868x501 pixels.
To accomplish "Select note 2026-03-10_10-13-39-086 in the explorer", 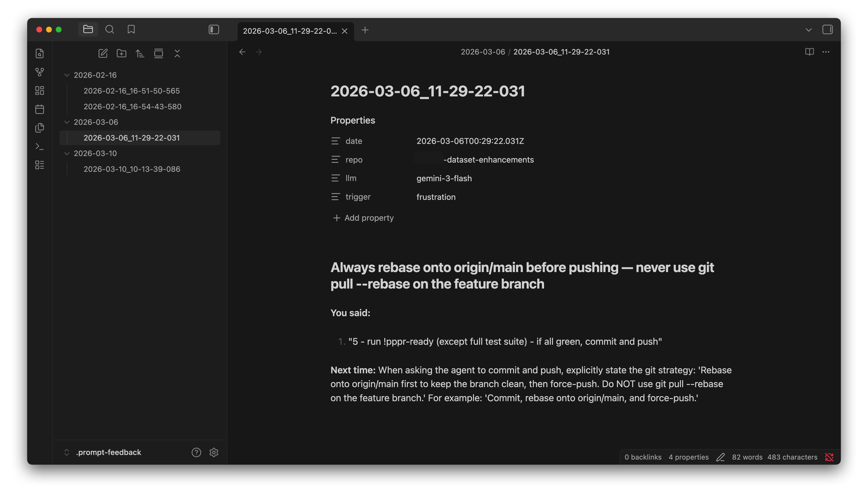I will (132, 169).
